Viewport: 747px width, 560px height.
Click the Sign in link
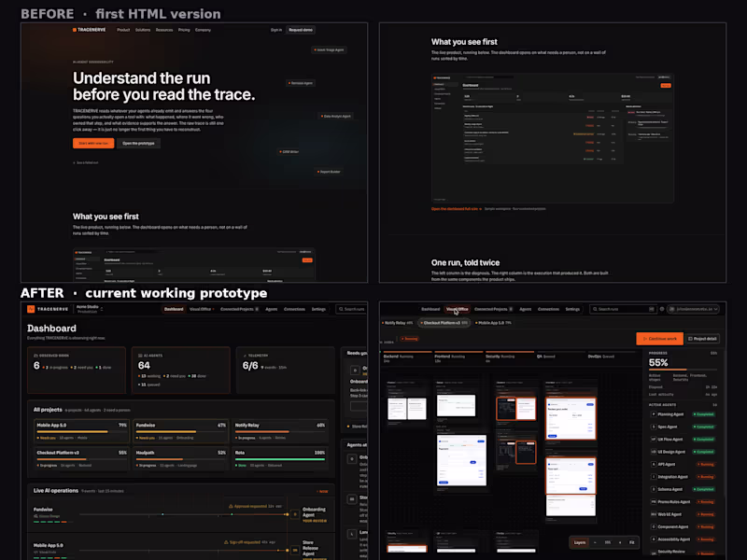(x=276, y=30)
